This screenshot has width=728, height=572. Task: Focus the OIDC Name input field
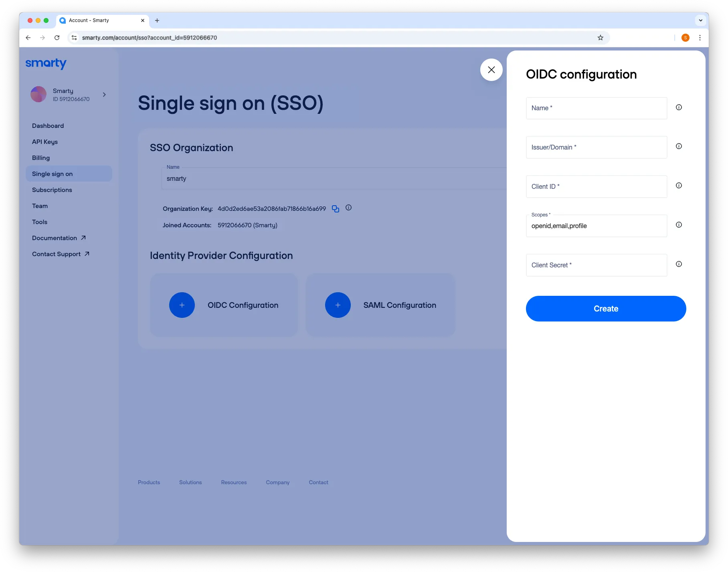(597, 108)
